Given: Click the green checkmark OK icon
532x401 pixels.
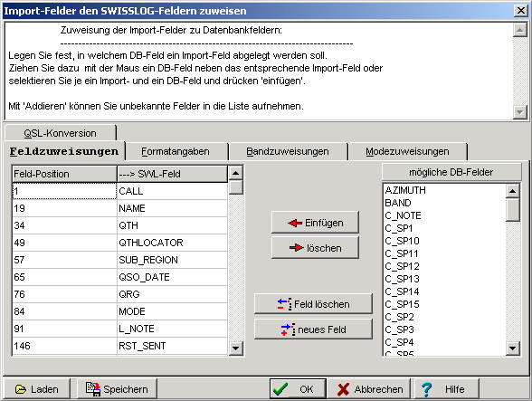Looking at the screenshot, I should coord(280,389).
